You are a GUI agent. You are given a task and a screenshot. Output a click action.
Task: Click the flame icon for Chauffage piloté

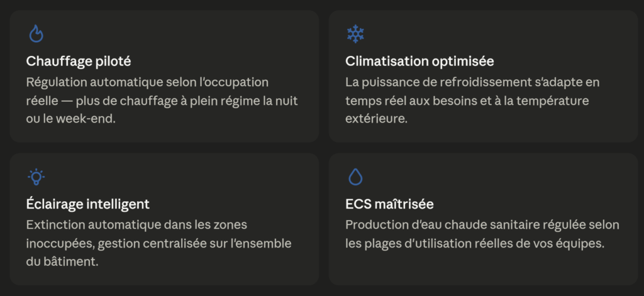pyautogui.click(x=36, y=34)
